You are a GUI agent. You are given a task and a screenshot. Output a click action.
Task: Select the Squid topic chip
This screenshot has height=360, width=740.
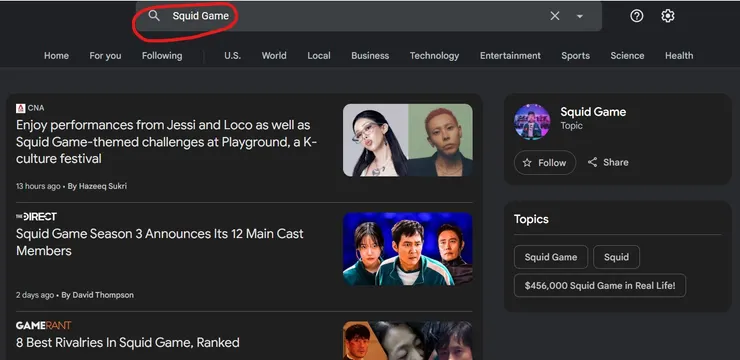[x=616, y=257]
